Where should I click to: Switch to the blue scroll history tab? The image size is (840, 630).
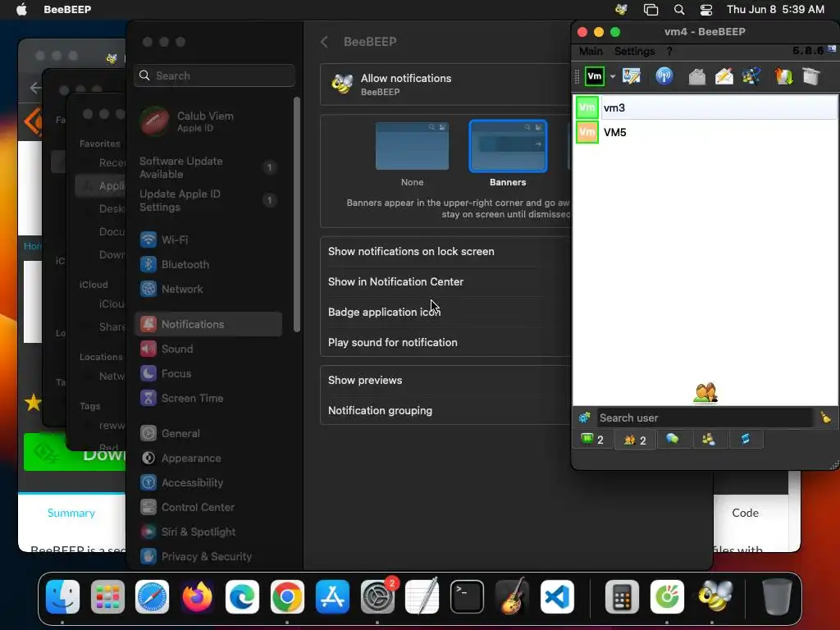point(745,440)
